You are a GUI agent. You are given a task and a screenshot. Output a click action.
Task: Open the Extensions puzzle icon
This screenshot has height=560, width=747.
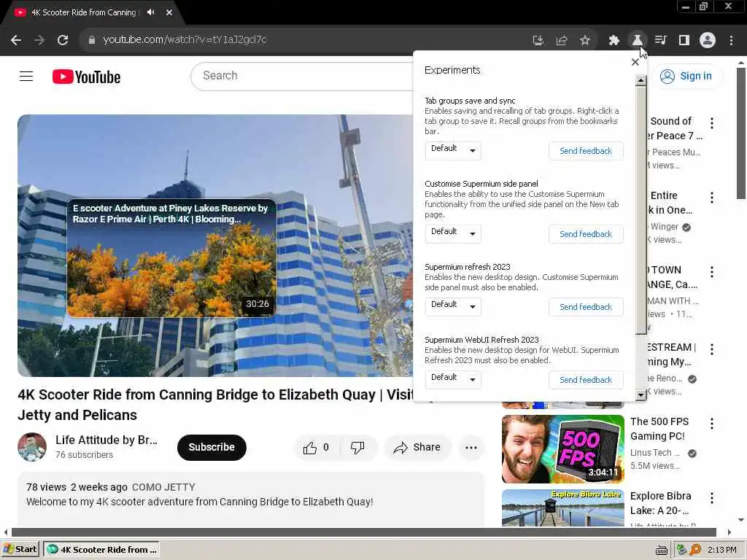614,41
